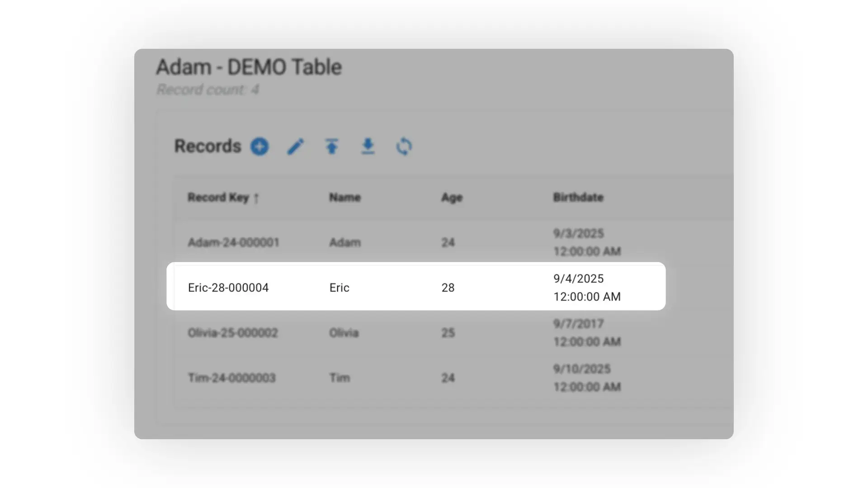Sort records by the Name column

pos(344,197)
